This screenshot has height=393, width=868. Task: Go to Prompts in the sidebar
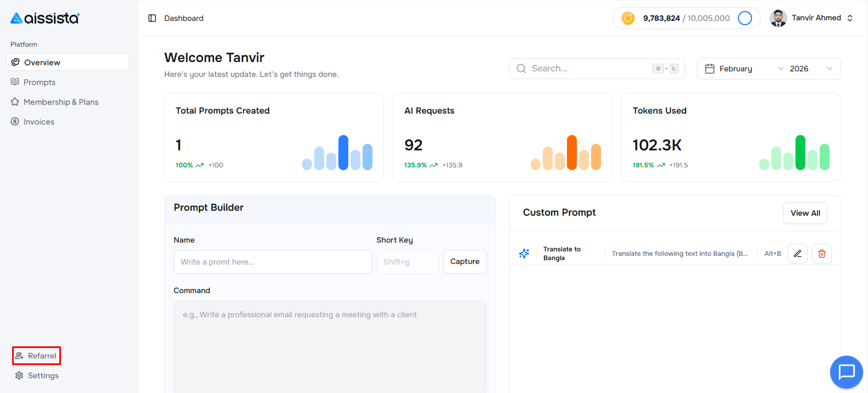tap(39, 82)
